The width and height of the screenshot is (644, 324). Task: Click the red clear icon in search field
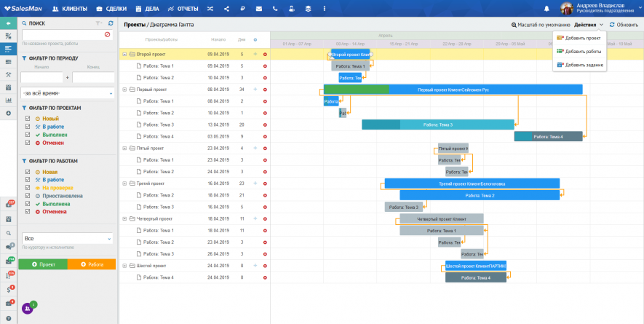(x=108, y=34)
